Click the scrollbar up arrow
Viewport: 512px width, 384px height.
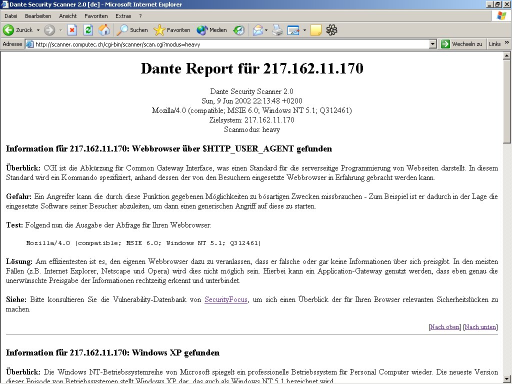507,56
